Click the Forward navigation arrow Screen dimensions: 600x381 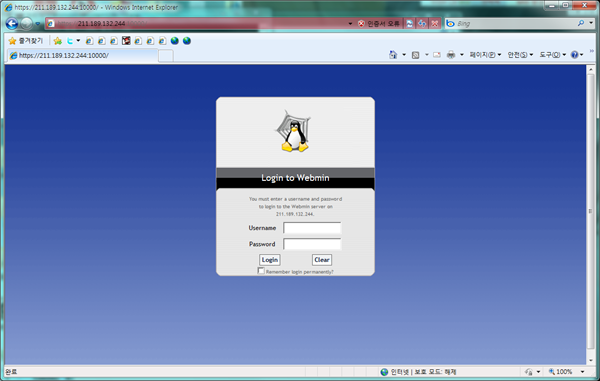tap(26, 24)
